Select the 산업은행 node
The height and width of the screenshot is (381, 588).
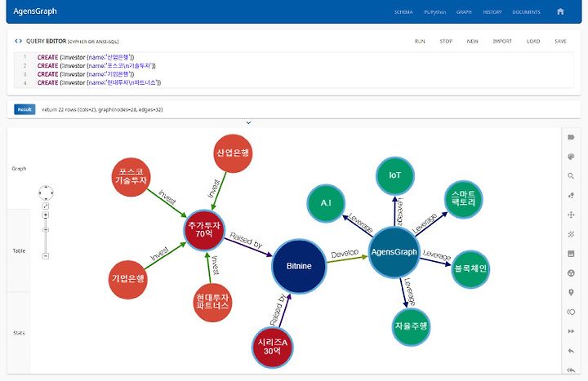(x=233, y=153)
